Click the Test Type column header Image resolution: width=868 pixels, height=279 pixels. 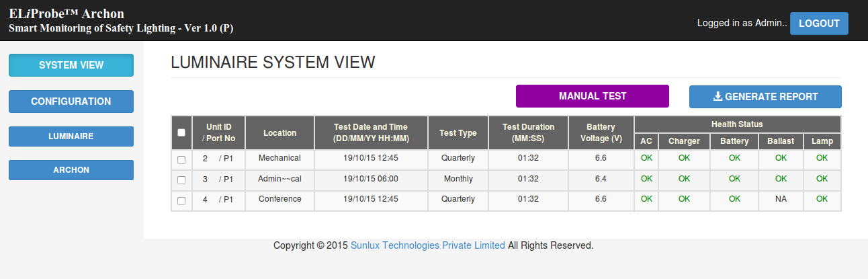[x=458, y=133]
